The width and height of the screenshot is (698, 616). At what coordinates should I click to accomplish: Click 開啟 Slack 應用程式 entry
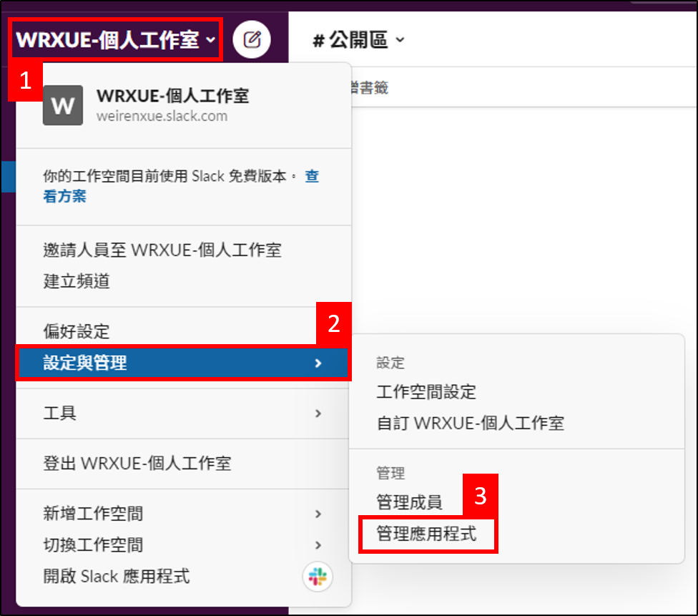pos(117,577)
